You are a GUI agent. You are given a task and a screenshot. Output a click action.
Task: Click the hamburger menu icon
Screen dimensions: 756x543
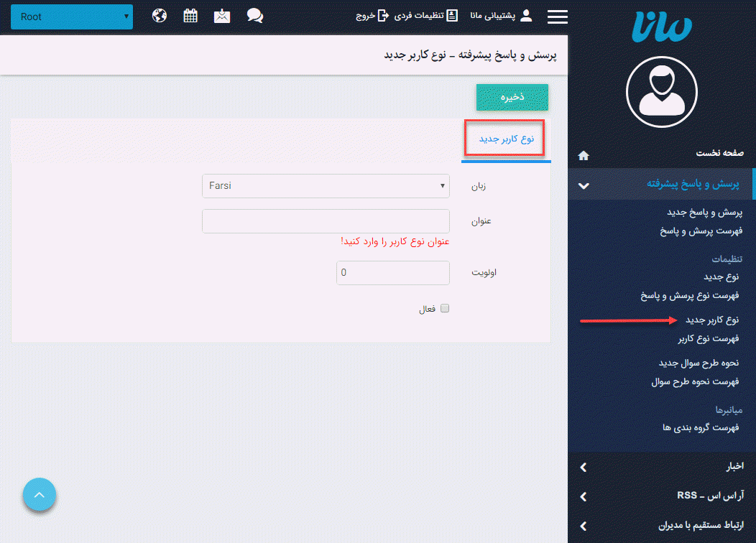[x=557, y=17]
